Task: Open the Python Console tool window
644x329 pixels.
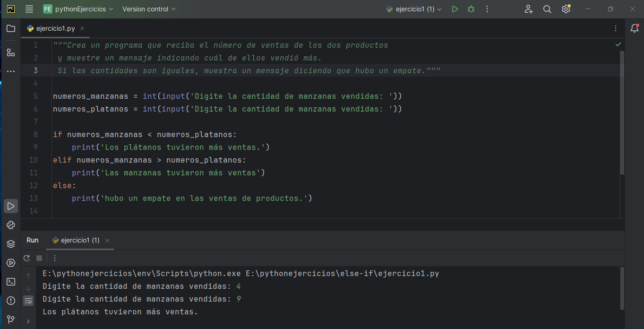Action: click(10, 225)
